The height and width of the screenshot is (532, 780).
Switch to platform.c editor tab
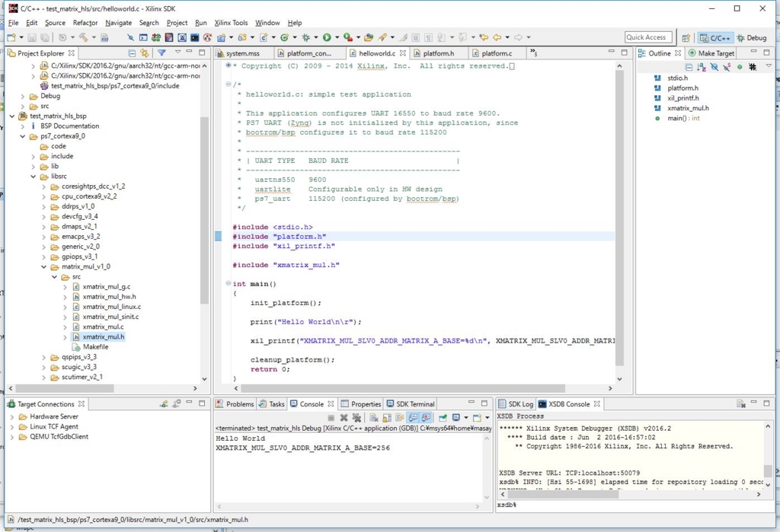(x=497, y=53)
